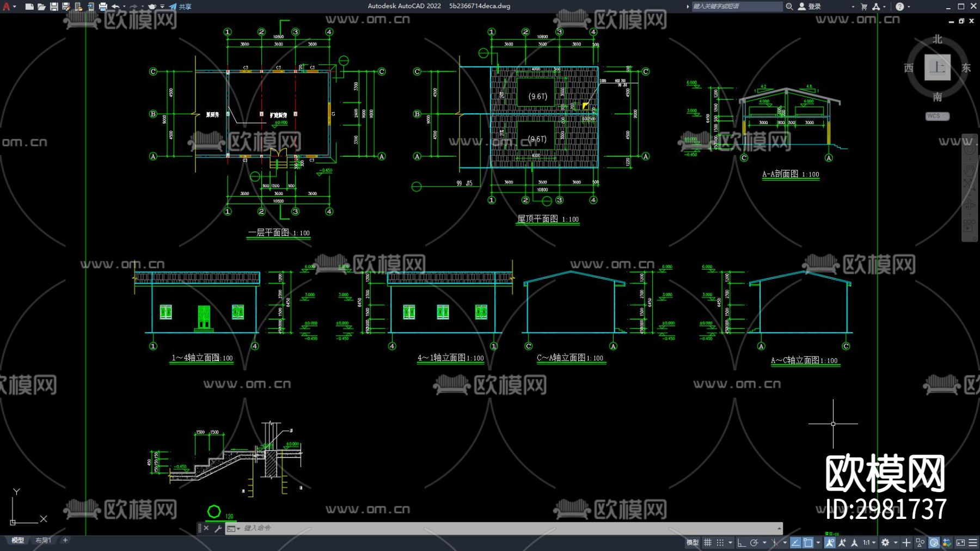This screenshot has width=980, height=551.
Task: Open the WCS coordinate system menu
Action: click(x=938, y=116)
